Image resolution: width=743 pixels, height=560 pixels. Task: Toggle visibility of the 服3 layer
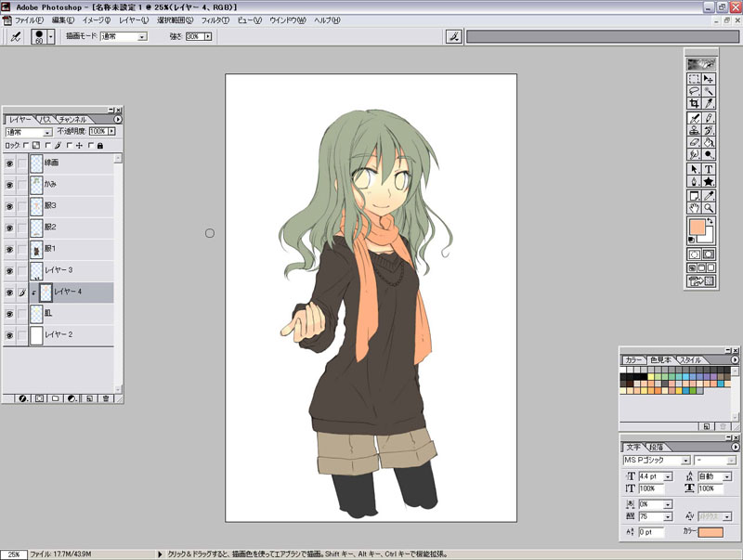click(x=9, y=206)
